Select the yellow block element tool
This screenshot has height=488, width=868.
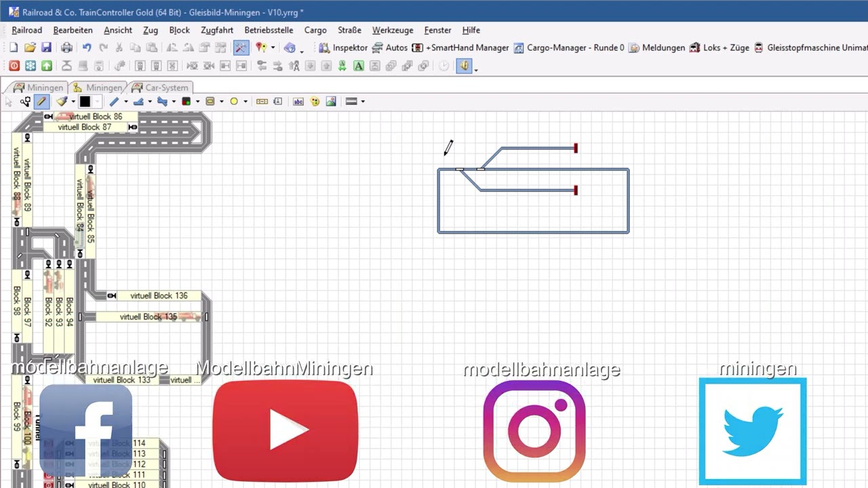210,102
